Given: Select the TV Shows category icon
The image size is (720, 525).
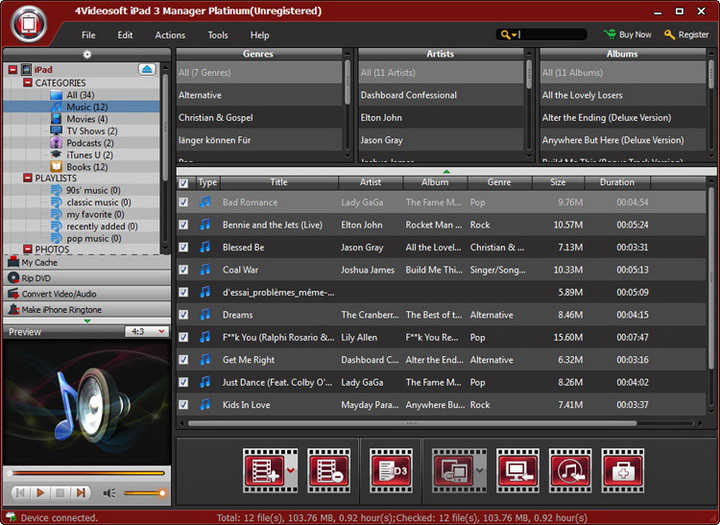Looking at the screenshot, I should click(x=56, y=130).
